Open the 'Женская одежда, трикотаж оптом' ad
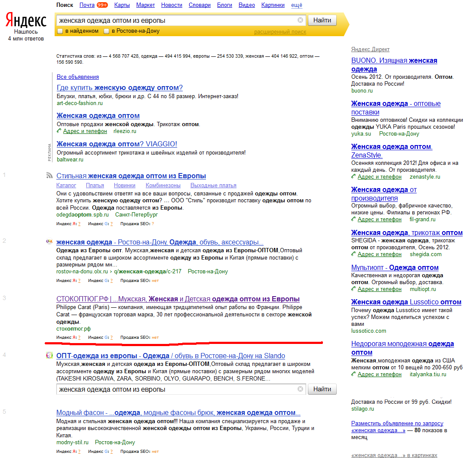This screenshot has height=458, width=476. [407, 232]
